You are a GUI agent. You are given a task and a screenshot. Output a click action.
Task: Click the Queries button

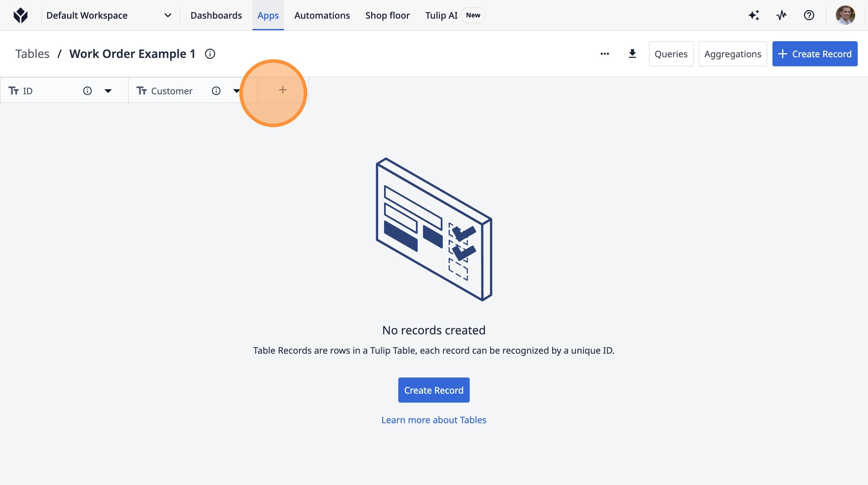(x=670, y=54)
